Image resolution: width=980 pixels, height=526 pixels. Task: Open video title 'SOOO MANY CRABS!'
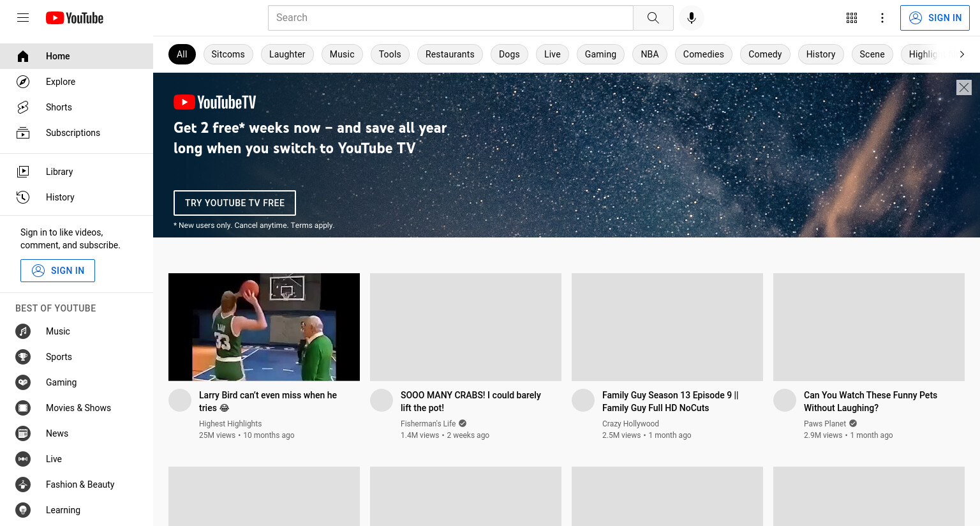471,402
